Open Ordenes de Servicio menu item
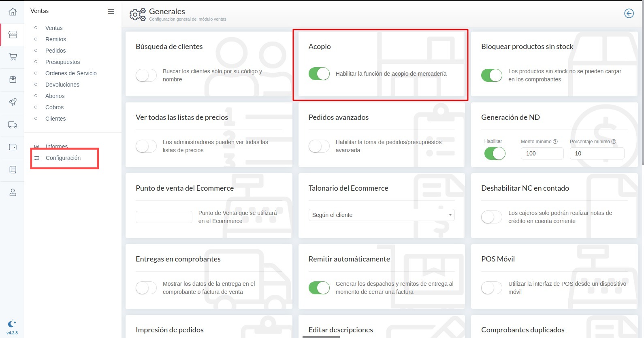 coord(71,73)
